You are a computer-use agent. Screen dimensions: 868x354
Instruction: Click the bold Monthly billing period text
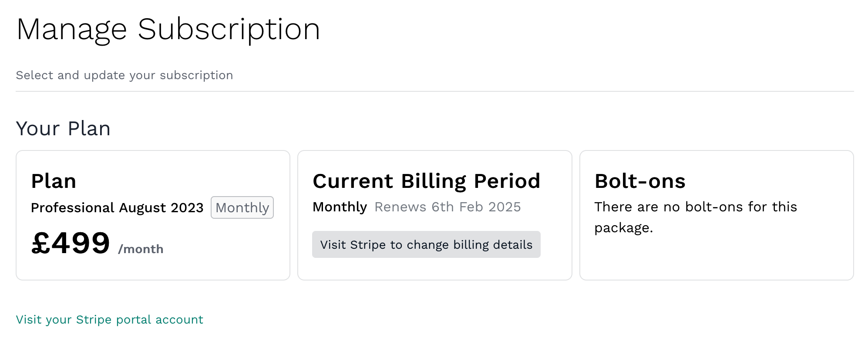pyautogui.click(x=340, y=207)
